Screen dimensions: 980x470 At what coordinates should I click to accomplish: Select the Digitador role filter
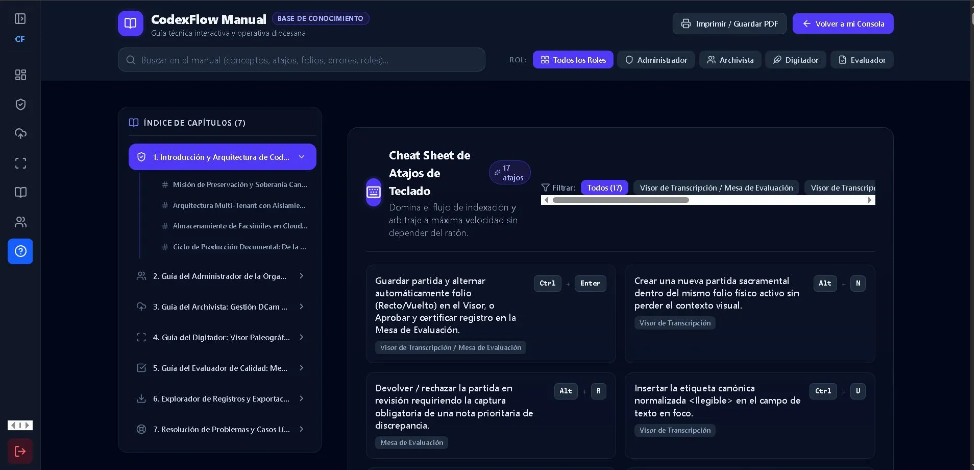pos(796,60)
